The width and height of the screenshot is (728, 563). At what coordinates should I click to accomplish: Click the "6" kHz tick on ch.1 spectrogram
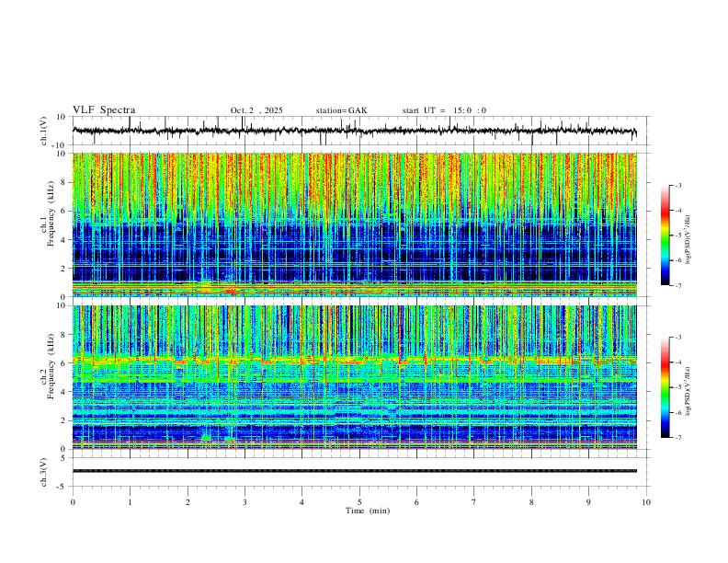[64, 211]
